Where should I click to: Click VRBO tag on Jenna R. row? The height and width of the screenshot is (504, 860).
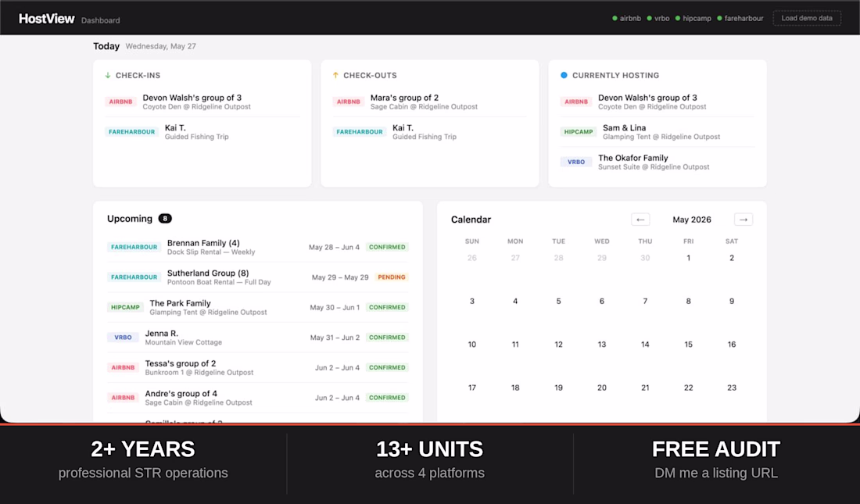[123, 338]
